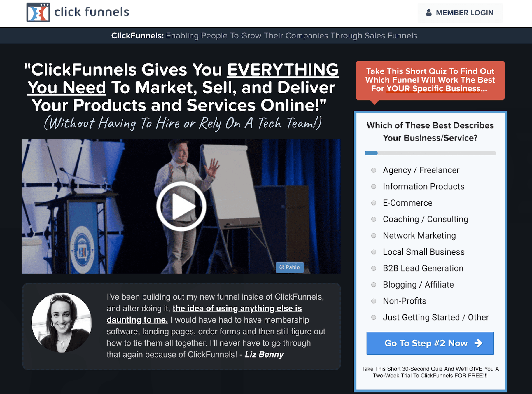The height and width of the screenshot is (394, 532).
Task: Choose Local Small Business radio option
Action: coord(374,252)
